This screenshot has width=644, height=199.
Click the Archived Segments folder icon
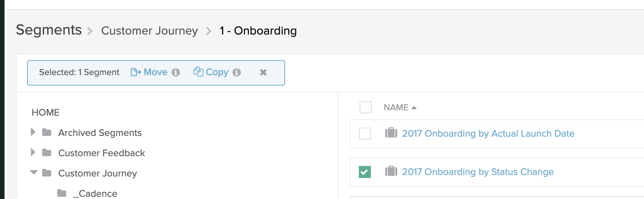(47, 132)
